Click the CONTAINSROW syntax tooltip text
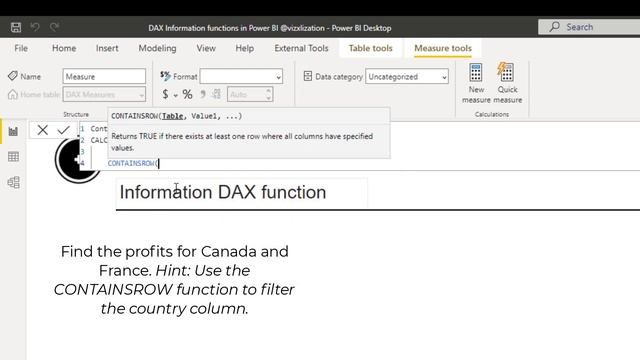The image size is (640, 360). (176, 116)
